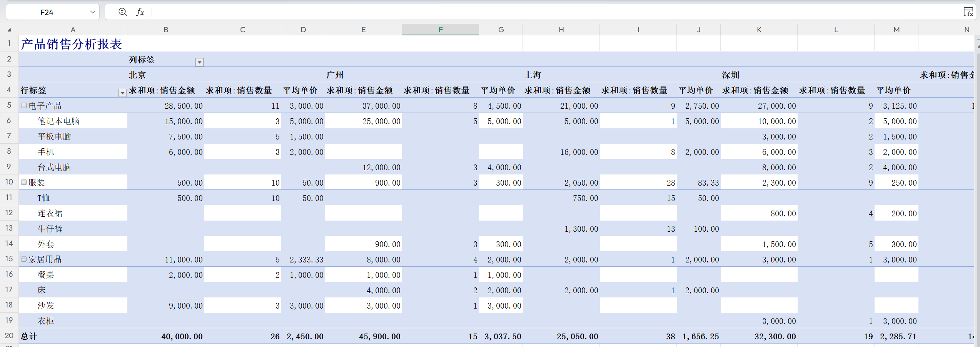Select the 连衣裙 row label
The image size is (980, 347).
[50, 213]
